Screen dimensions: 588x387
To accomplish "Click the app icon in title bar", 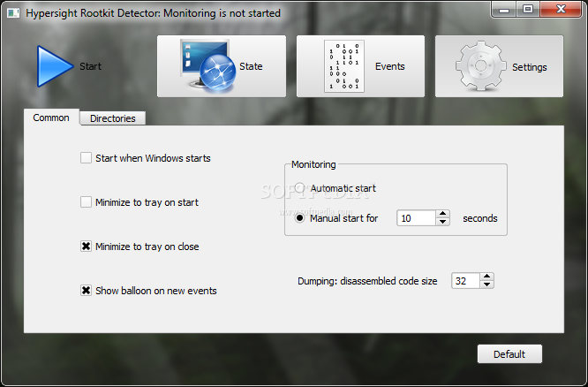I will coord(13,13).
